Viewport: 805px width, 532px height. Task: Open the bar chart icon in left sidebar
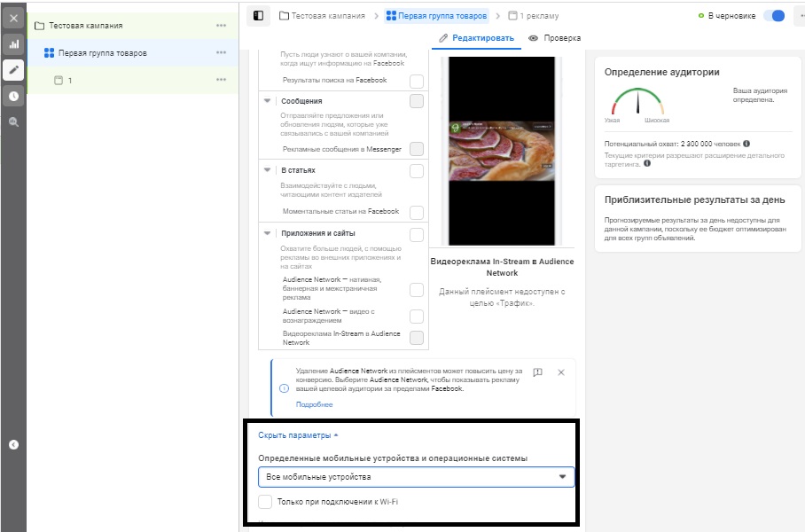point(14,44)
